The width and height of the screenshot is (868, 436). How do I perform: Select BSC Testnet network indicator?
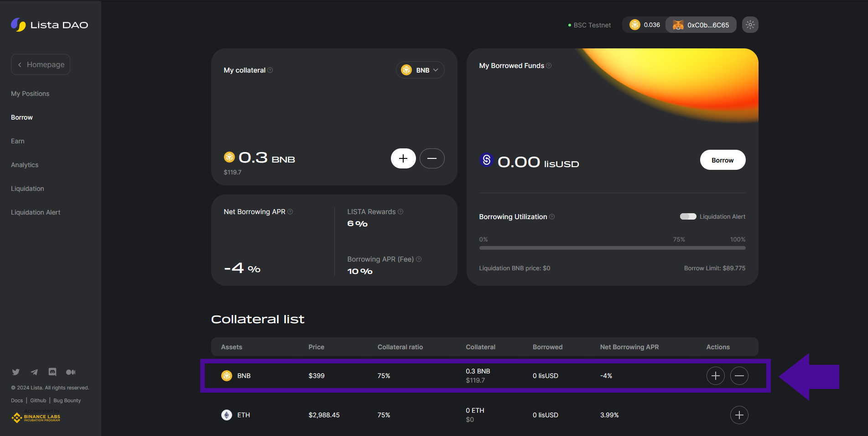pyautogui.click(x=589, y=25)
